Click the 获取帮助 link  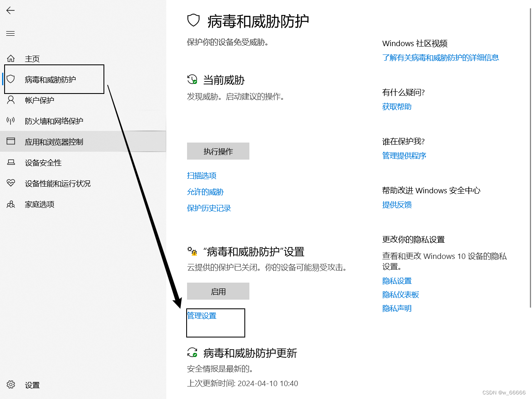point(397,107)
